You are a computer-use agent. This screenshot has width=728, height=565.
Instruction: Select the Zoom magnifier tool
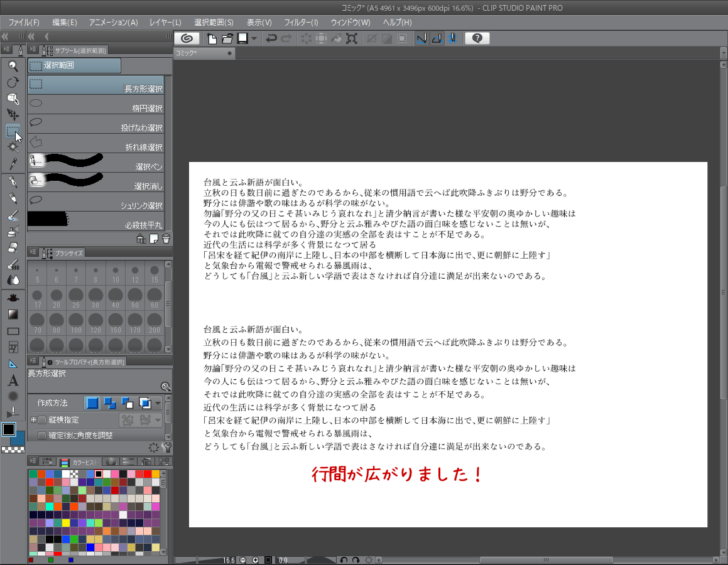[x=13, y=66]
